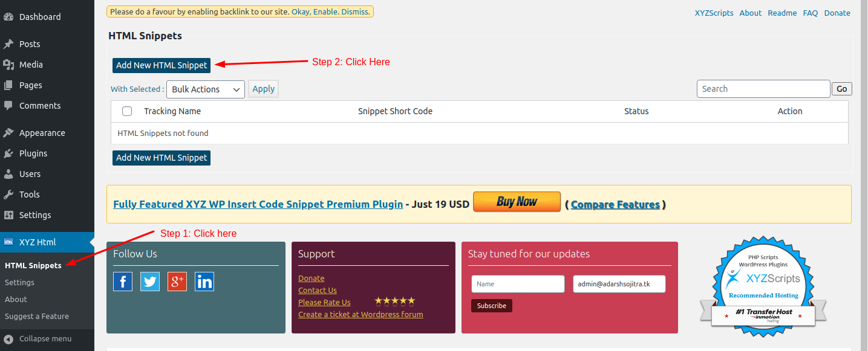Click the Plugins plug icon
This screenshot has height=351, width=868.
point(8,153)
